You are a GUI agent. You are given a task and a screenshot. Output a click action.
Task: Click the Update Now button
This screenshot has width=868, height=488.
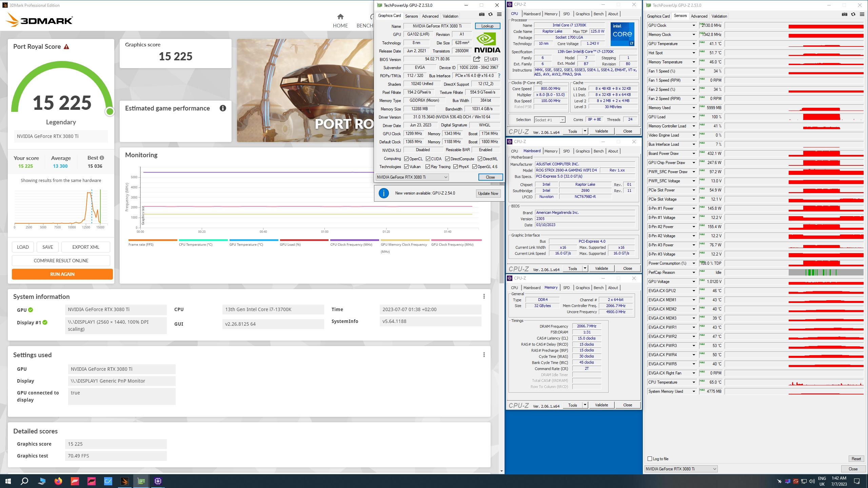pos(488,194)
